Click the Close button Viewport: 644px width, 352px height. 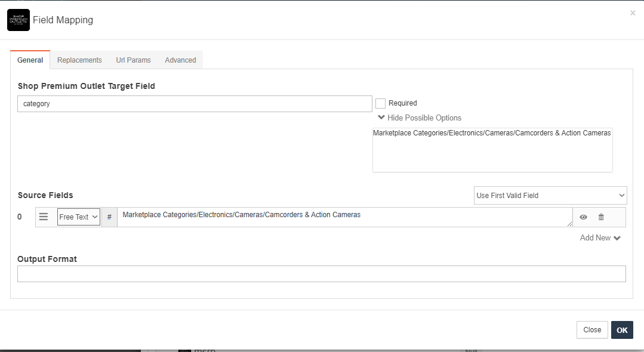pyautogui.click(x=592, y=330)
